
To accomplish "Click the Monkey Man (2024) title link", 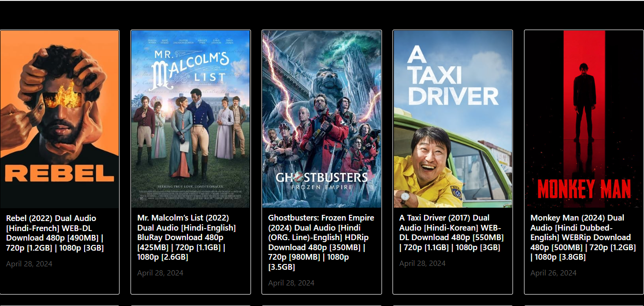I will (583, 237).
